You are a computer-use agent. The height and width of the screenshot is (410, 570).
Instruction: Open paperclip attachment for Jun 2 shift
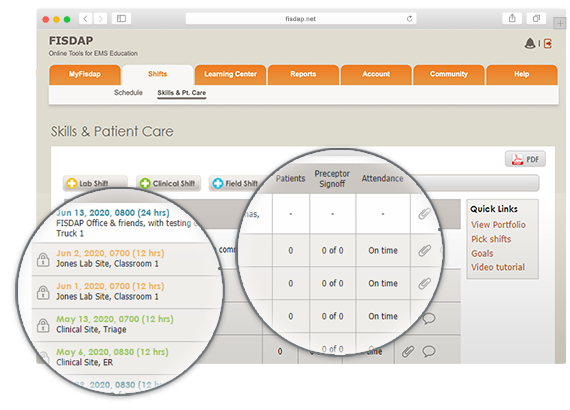pos(424,250)
